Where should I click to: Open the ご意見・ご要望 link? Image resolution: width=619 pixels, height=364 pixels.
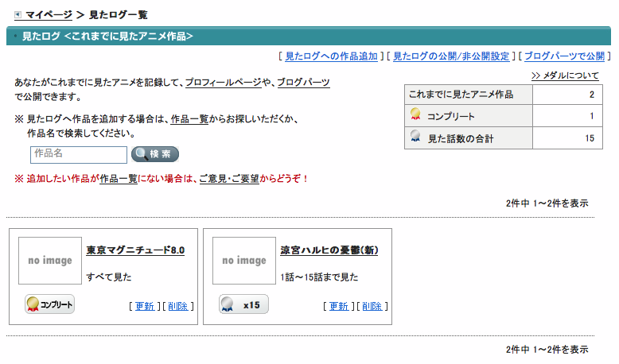click(x=229, y=179)
